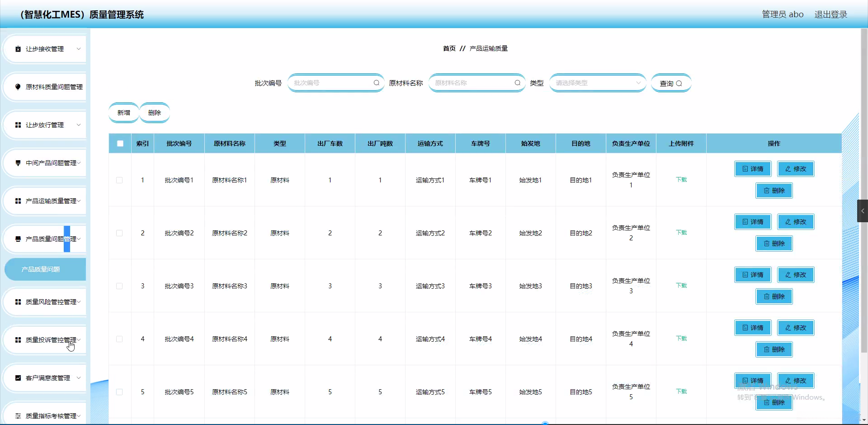Image resolution: width=868 pixels, height=425 pixels.
Task: Go to 首页 in the breadcrumb
Action: click(x=449, y=48)
